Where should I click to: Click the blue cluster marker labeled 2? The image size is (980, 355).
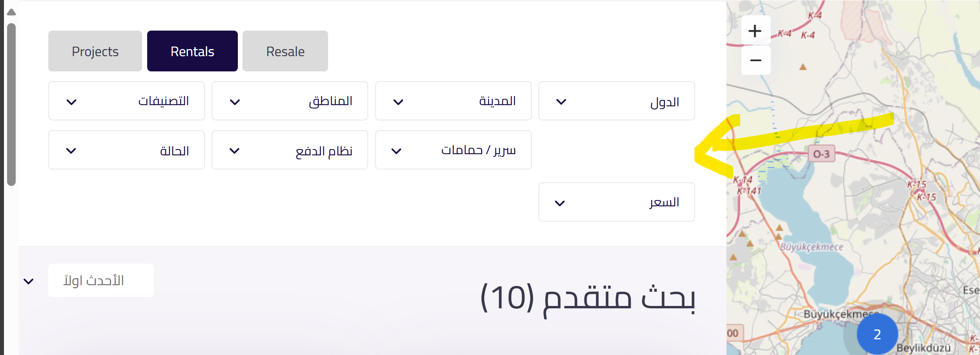click(x=877, y=334)
